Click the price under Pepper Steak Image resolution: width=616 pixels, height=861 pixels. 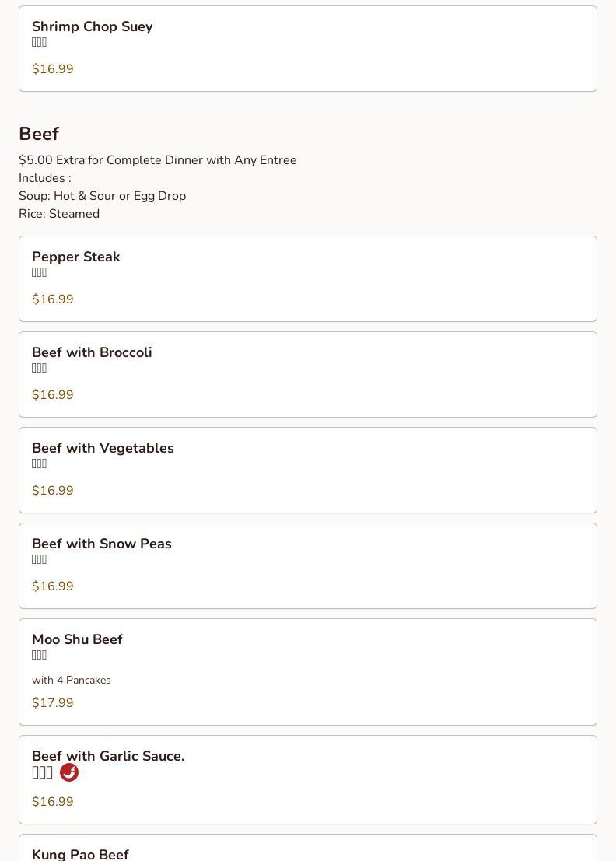[x=53, y=299]
